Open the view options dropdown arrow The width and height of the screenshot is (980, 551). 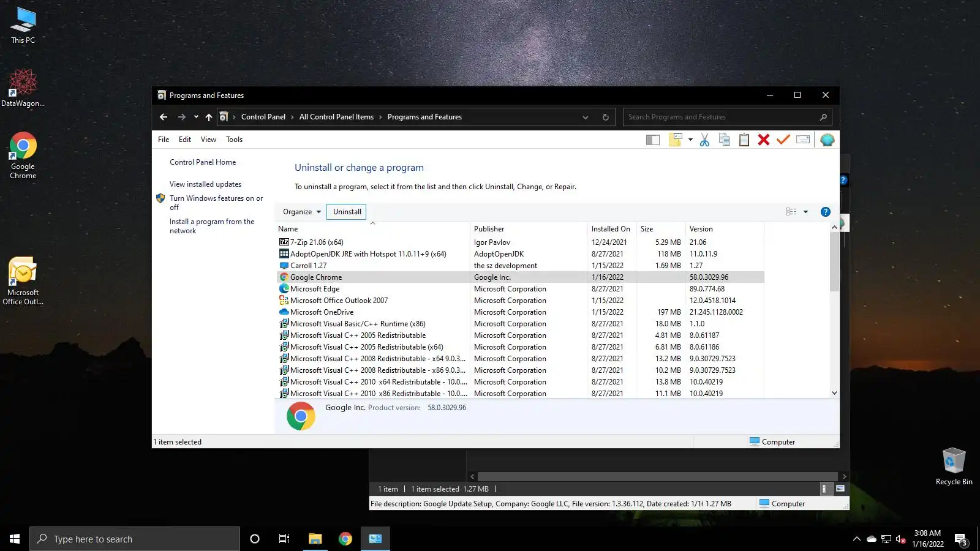tap(805, 212)
